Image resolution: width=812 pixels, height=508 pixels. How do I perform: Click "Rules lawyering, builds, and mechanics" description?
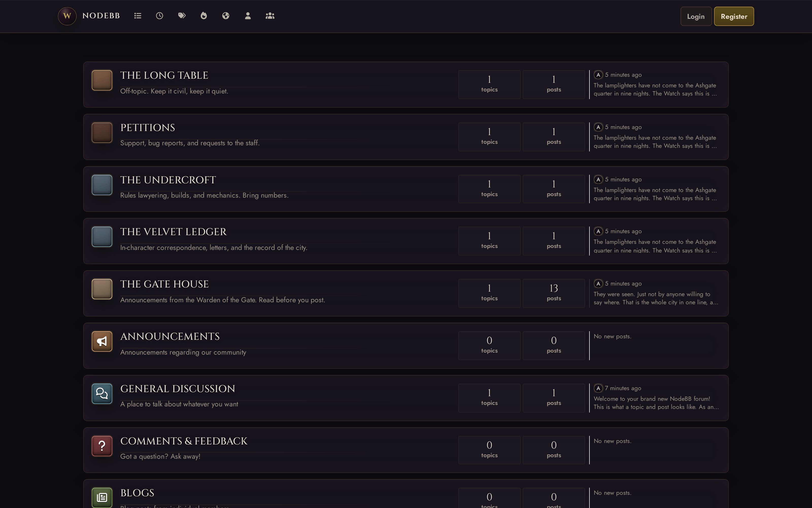tap(204, 196)
